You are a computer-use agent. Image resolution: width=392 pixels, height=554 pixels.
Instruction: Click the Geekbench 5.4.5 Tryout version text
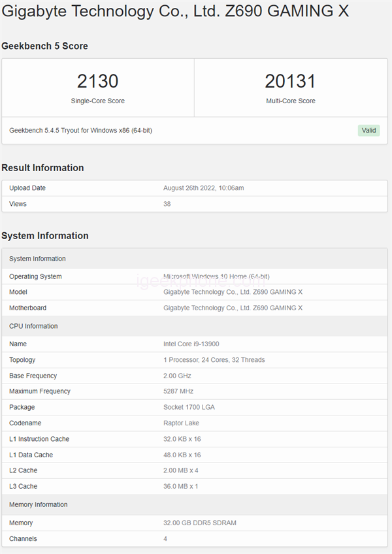[80, 130]
